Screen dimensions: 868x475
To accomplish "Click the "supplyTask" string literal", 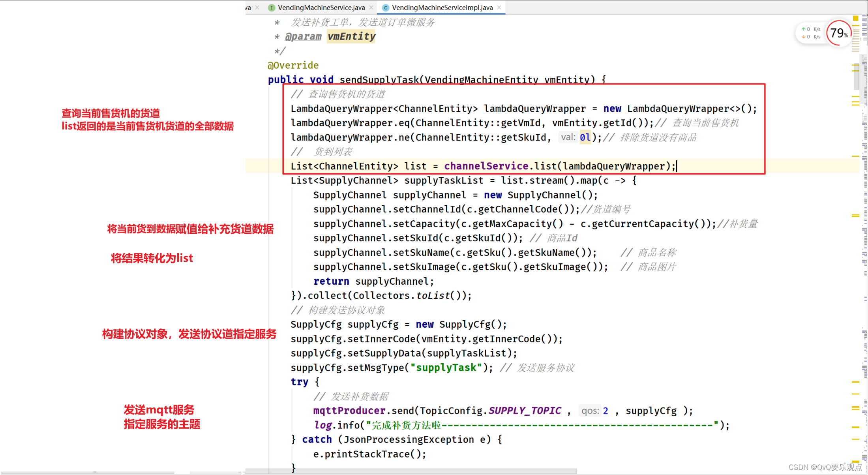I will click(446, 368).
